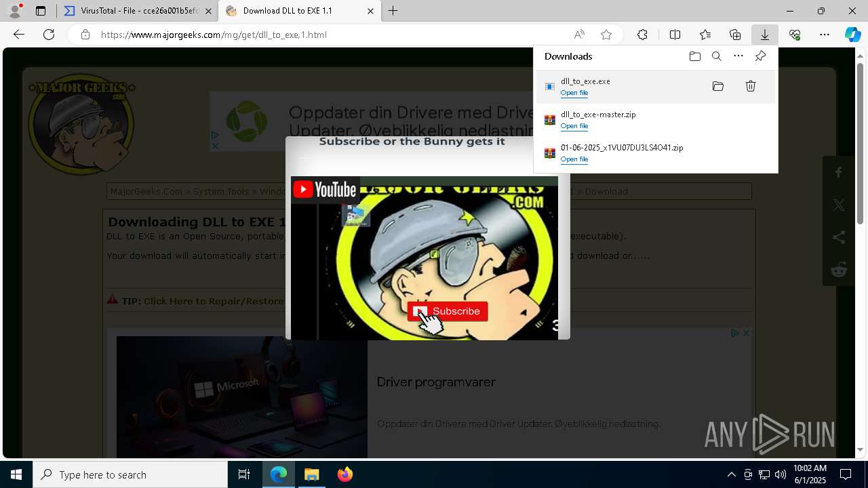868x488 pixels.
Task: Open the tab actions menu icon
Action: click(x=41, y=11)
